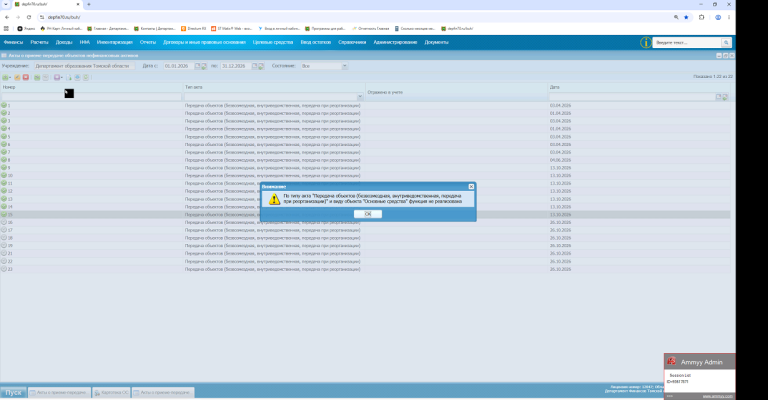Click the Ammyy Admin panel header

[699, 362]
